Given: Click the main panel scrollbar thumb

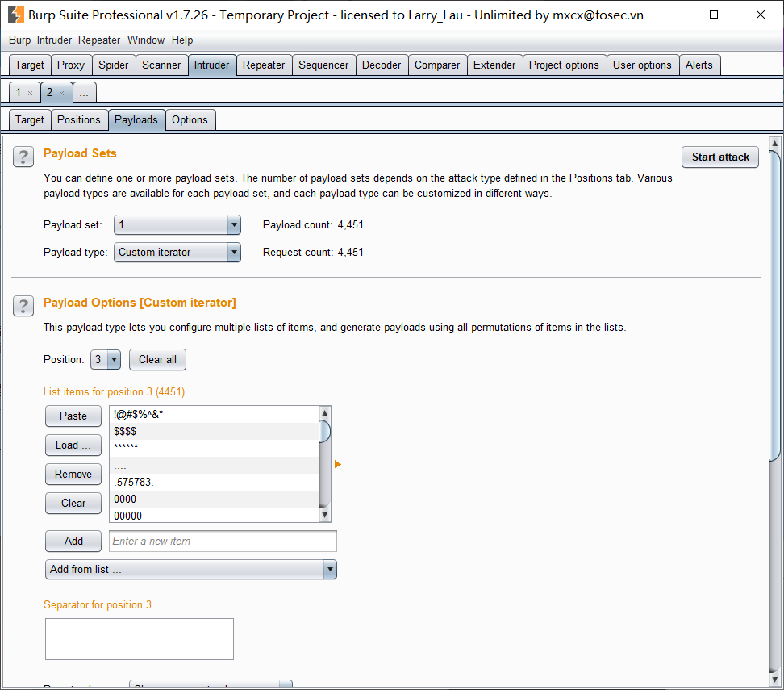Looking at the screenshot, I should point(774,305).
